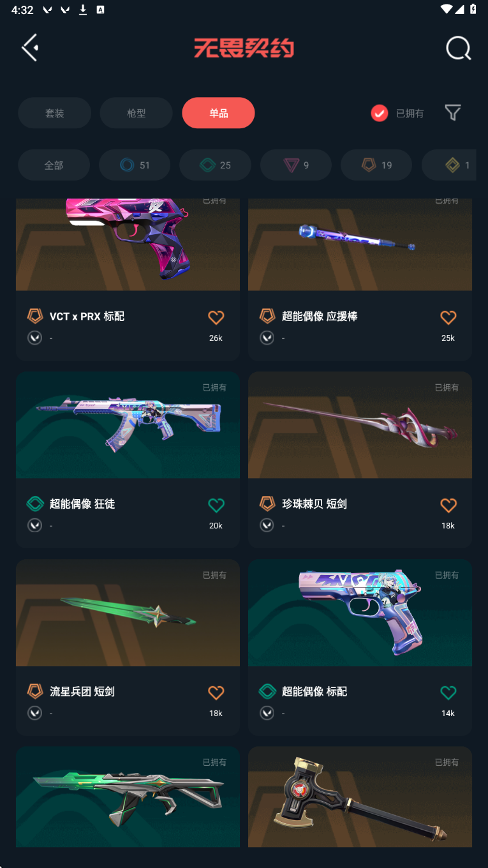Tap the heart on 超能偶像 狂徒
The image size is (488, 868).
coord(216,505)
